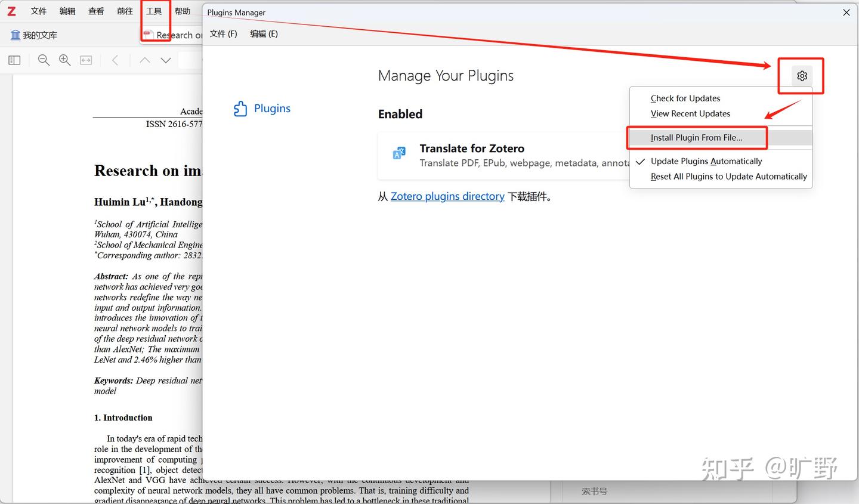Viewport: 859px width, 504px height.
Task: Zoom in the PDF view
Action: click(65, 60)
